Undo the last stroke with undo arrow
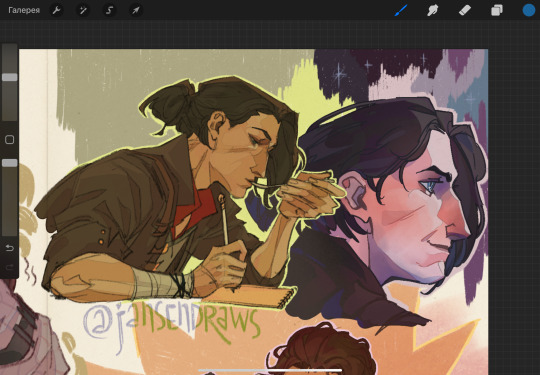540x375 pixels. [x=10, y=248]
